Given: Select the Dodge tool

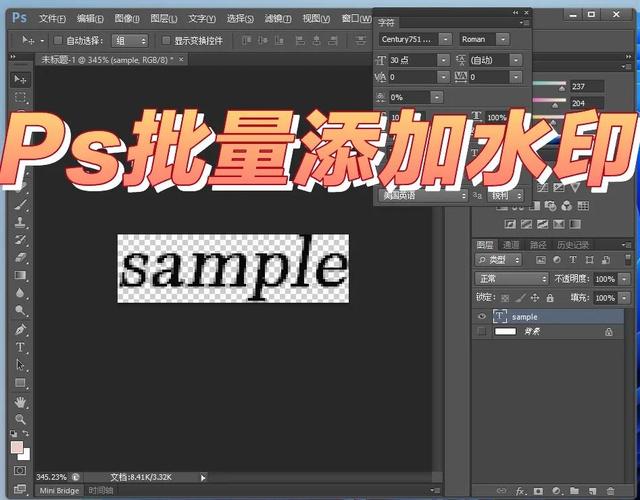Looking at the screenshot, I should tap(20, 311).
